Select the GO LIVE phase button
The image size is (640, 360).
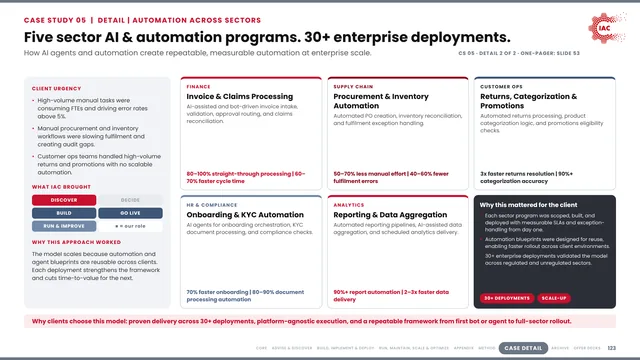point(130,213)
